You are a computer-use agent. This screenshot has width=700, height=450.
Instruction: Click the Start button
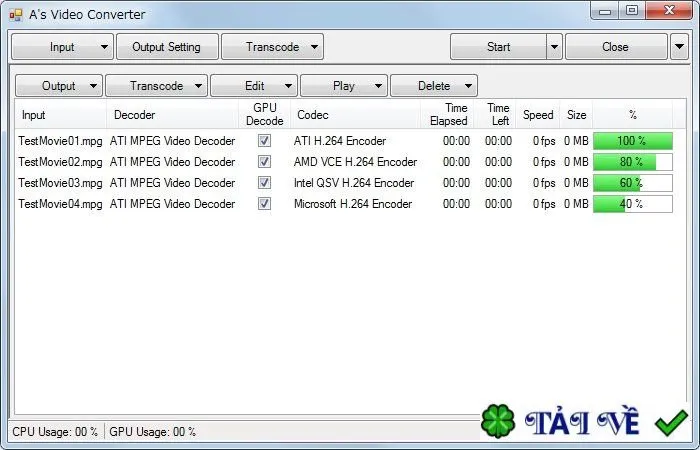click(x=498, y=46)
